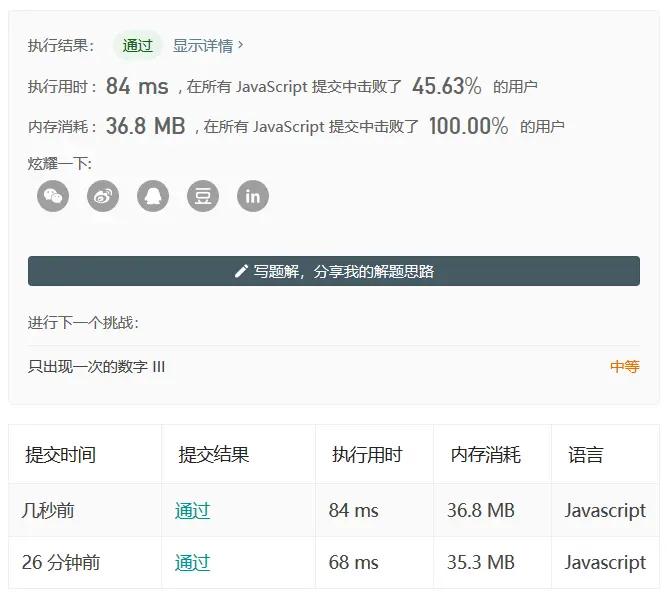The height and width of the screenshot is (595, 667).
Task: Click the 进行下一个挑战 heading
Action: 83,322
